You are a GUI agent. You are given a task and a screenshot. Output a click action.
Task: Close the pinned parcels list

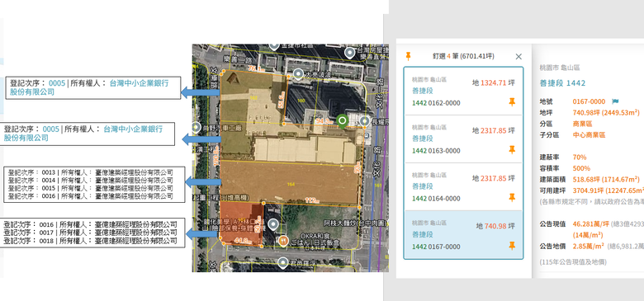519,57
